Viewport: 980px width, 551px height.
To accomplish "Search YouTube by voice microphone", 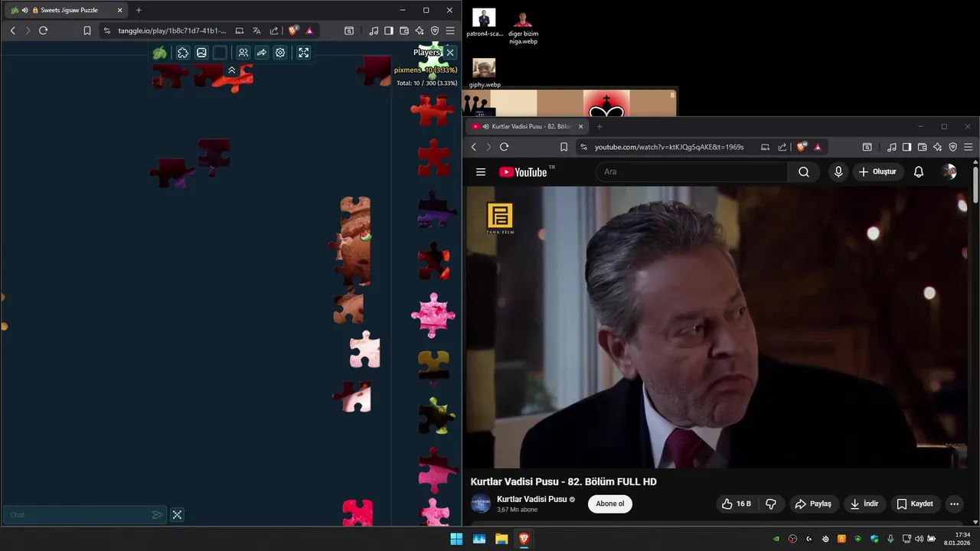I will (838, 171).
